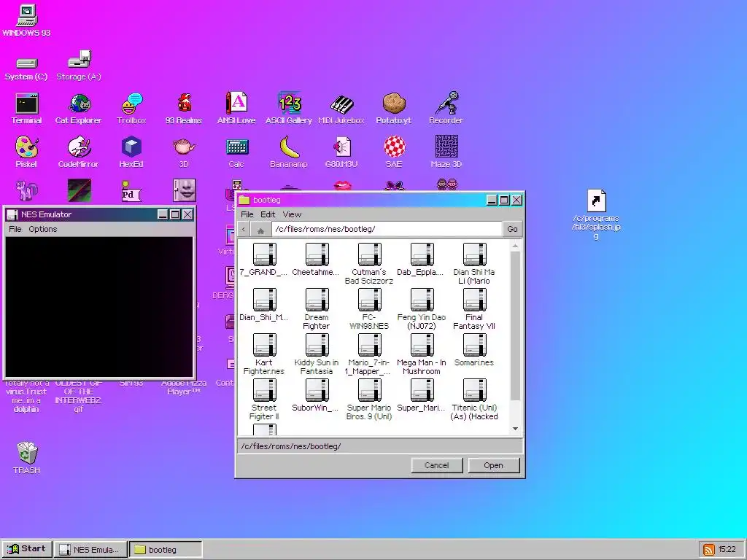Image resolution: width=747 pixels, height=560 pixels.
Task: Click the path address field in bootleg window
Action: (x=387, y=229)
